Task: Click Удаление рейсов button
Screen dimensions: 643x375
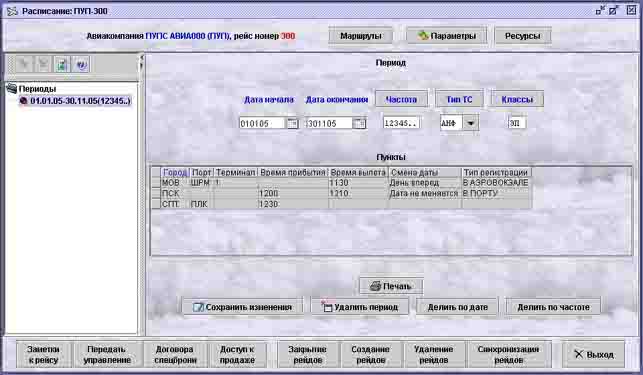Action: 434,354
